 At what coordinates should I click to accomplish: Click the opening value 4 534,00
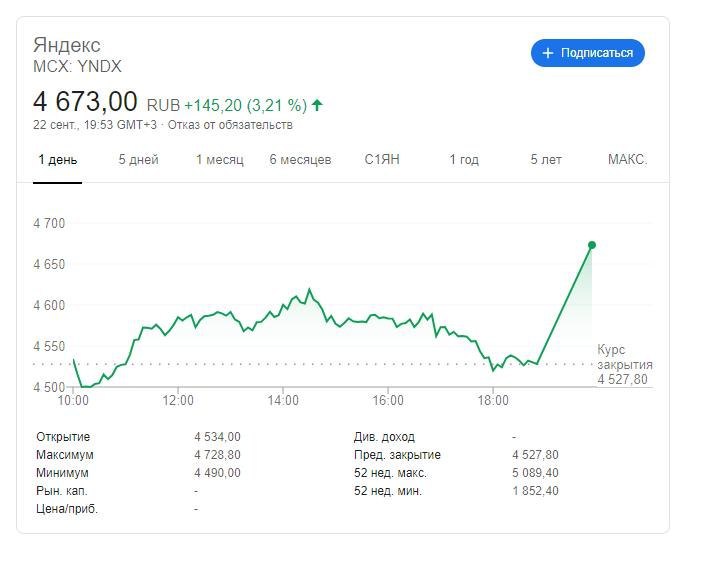tap(218, 437)
